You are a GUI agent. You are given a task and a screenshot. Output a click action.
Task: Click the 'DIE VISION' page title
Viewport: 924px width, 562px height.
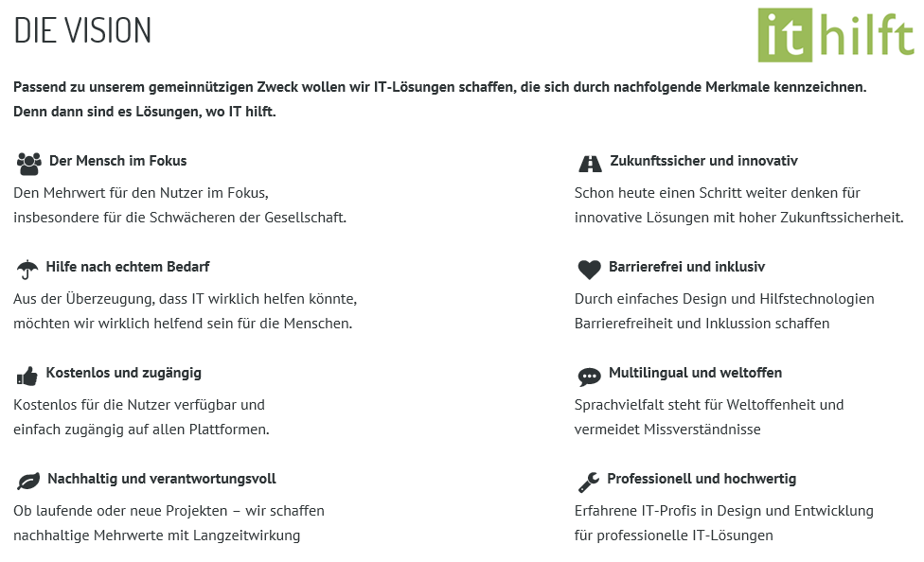[83, 30]
